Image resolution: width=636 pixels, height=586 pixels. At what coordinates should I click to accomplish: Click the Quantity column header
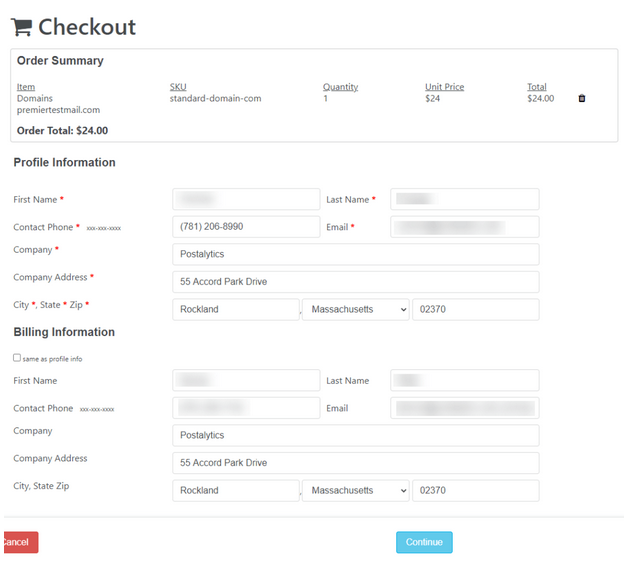[340, 87]
